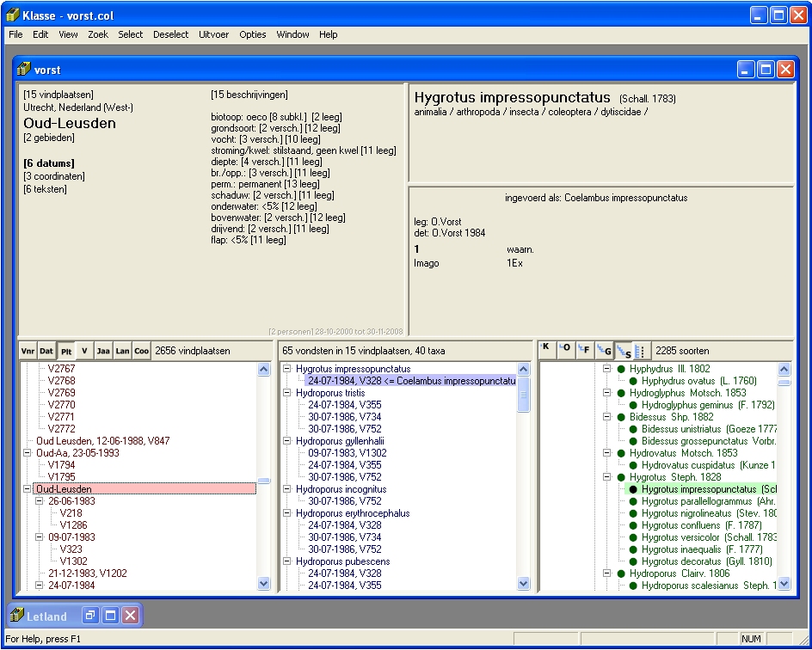
Task: Click the K taxonomy level button
Action: [x=545, y=348]
